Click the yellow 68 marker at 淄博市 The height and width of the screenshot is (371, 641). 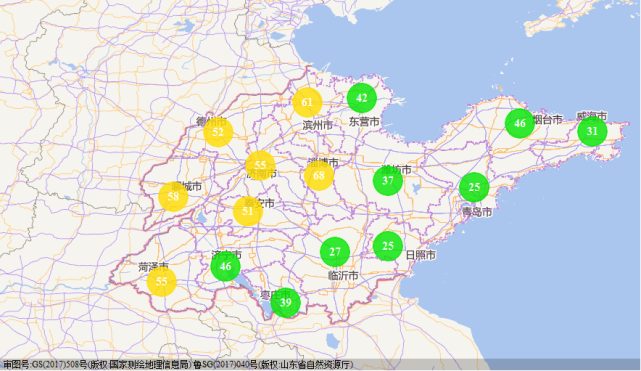click(319, 176)
